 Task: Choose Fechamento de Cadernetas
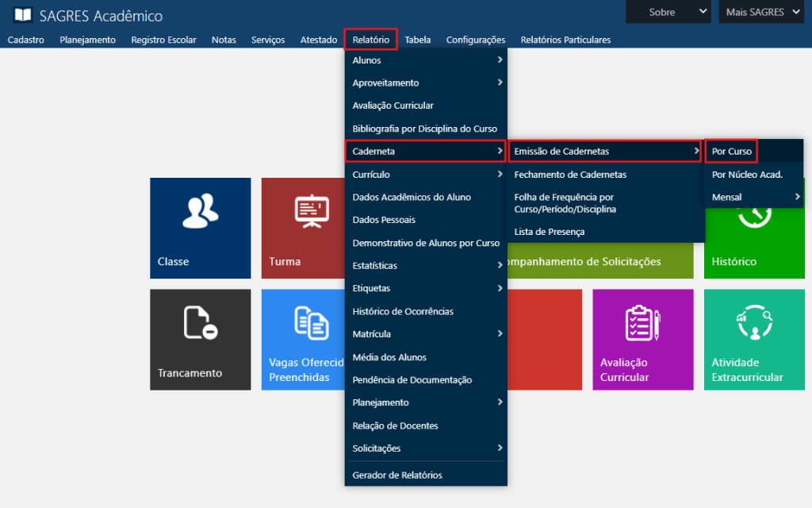coord(570,175)
